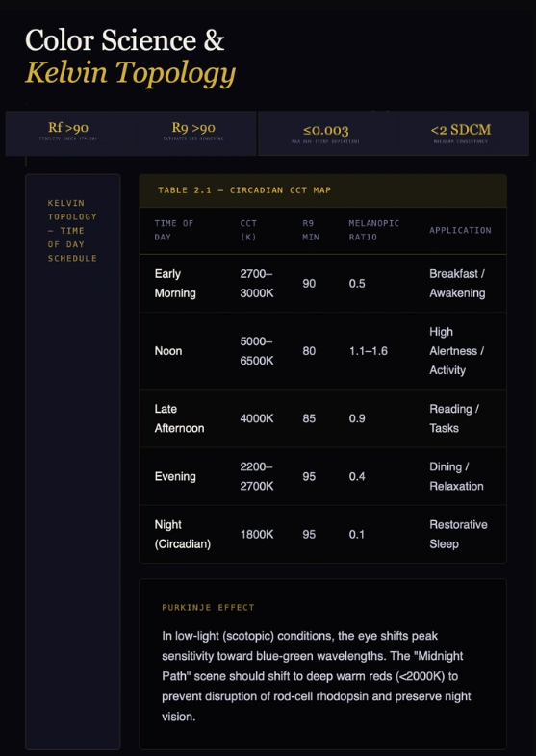Select the 'Night (Circadian)' row label
Image resolution: width=536 pixels, height=756 pixels.
tap(183, 534)
